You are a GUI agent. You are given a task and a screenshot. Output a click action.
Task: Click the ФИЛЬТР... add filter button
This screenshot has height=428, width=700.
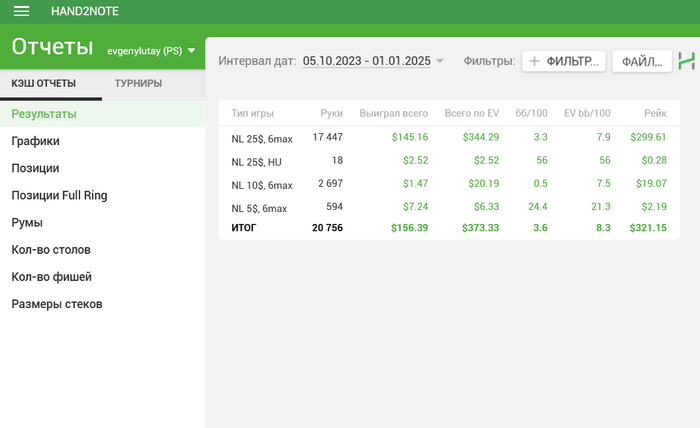(564, 61)
